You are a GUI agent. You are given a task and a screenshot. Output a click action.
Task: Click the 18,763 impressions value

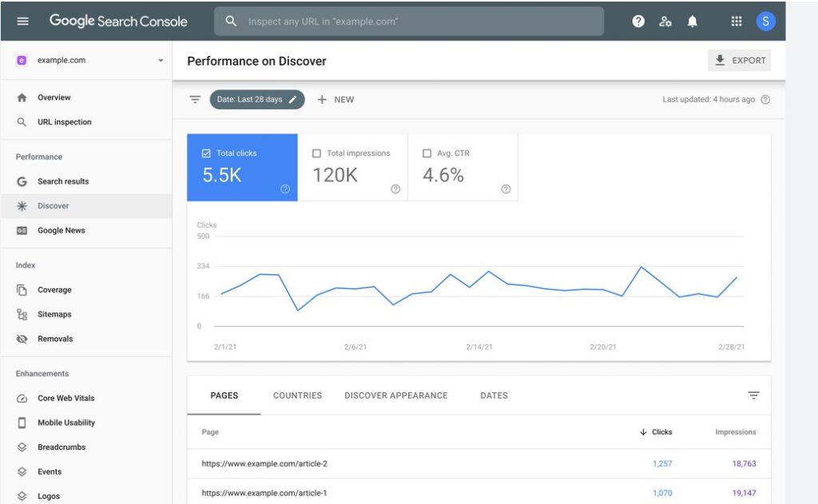click(744, 464)
